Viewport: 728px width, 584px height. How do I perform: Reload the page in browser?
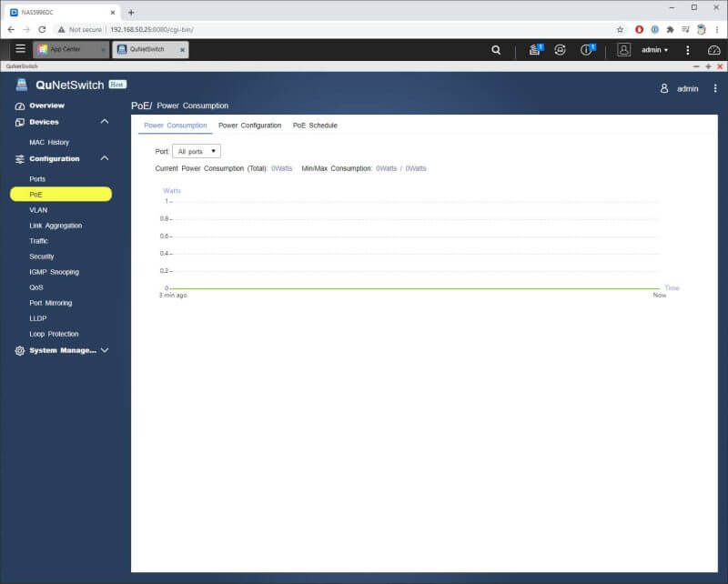(x=42, y=29)
